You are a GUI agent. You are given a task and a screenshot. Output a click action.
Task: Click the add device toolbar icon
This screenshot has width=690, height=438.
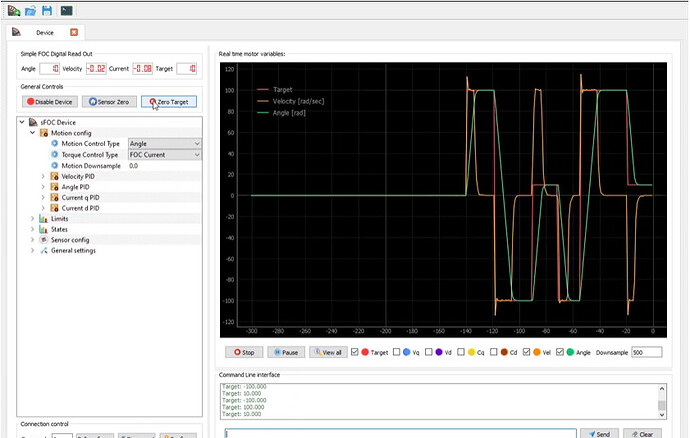(14, 10)
